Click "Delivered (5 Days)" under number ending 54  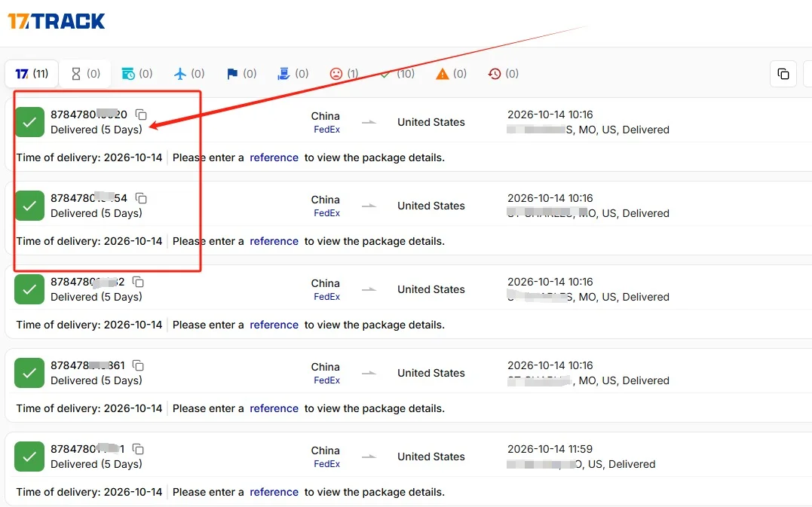coord(97,213)
